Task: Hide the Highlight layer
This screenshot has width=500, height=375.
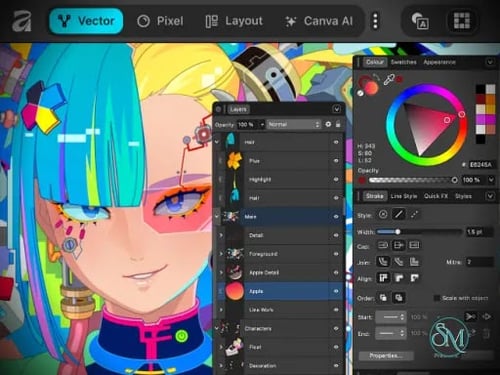Action: pos(336,179)
